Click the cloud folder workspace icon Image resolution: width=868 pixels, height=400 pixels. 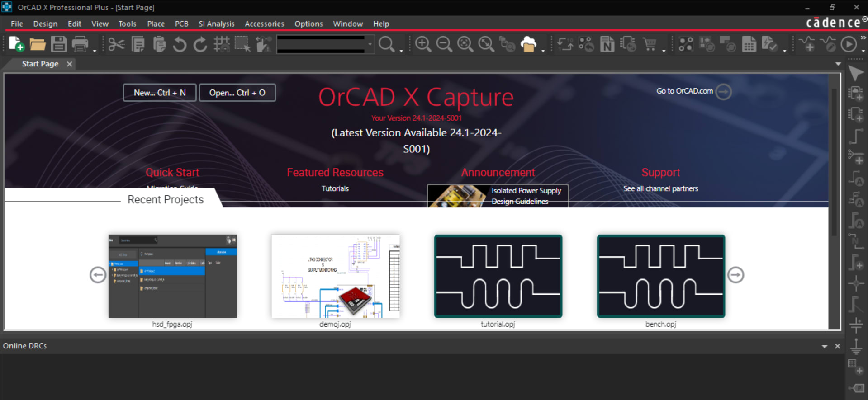[x=528, y=44]
